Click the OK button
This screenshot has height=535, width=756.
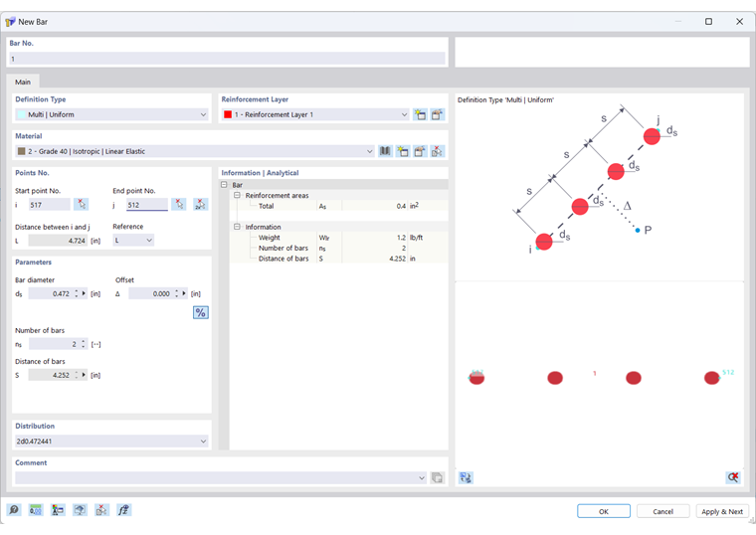point(604,511)
